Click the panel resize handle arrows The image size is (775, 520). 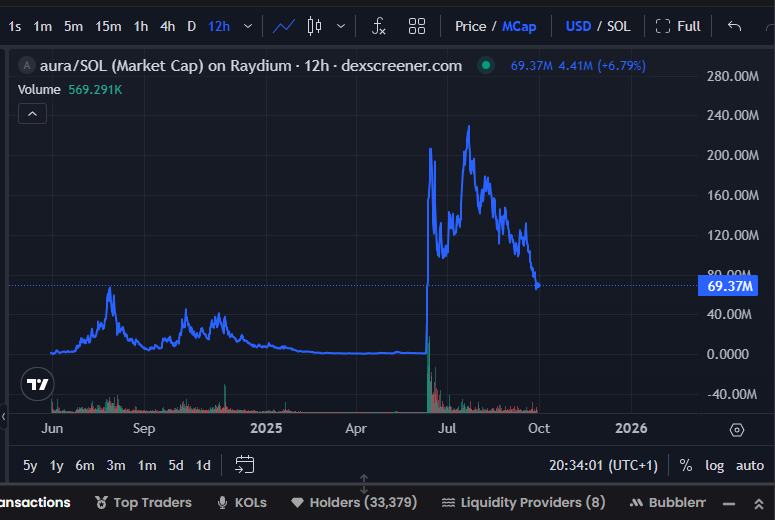[x=364, y=484]
